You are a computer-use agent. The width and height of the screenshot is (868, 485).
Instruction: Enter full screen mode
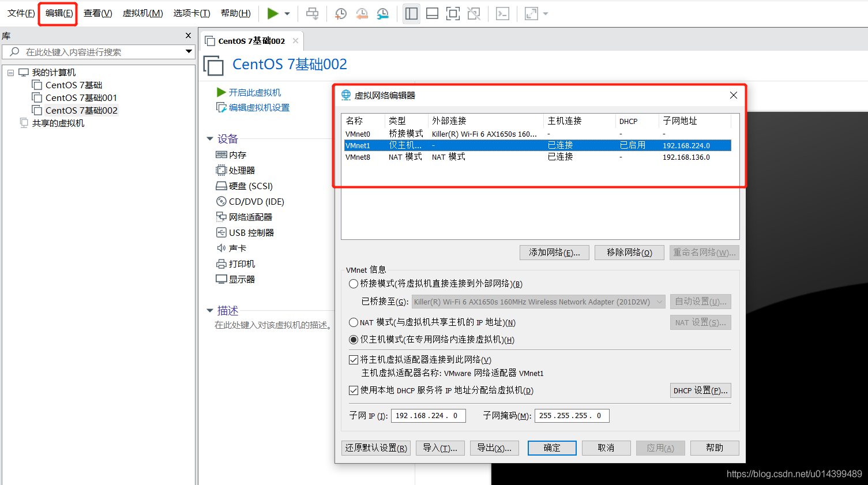[x=453, y=13]
